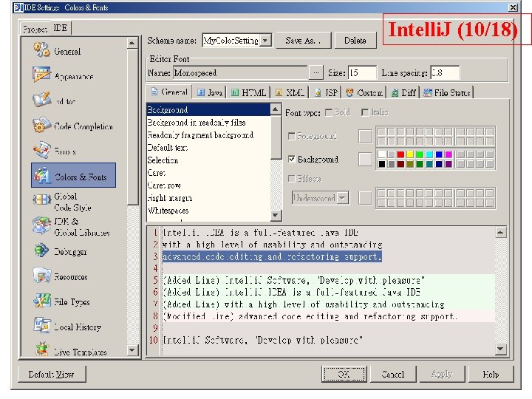Pick the red background color swatch
The image size is (532, 399).
(400, 154)
